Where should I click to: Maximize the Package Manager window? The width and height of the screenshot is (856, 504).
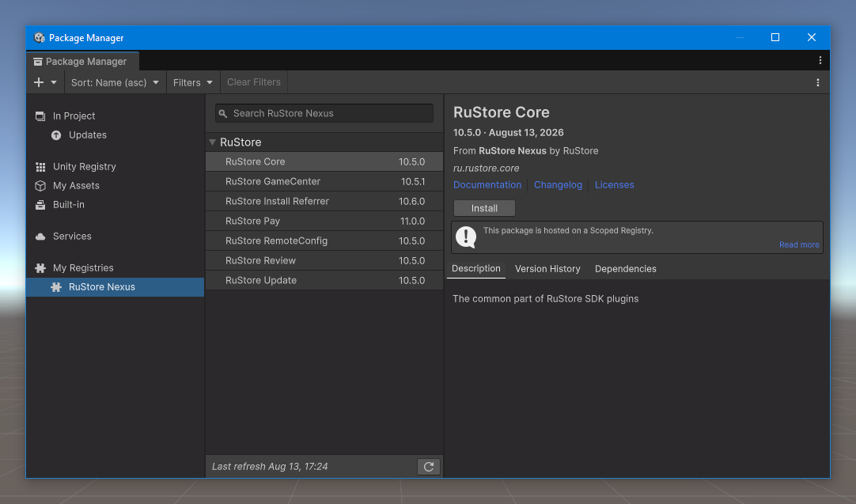tap(775, 37)
